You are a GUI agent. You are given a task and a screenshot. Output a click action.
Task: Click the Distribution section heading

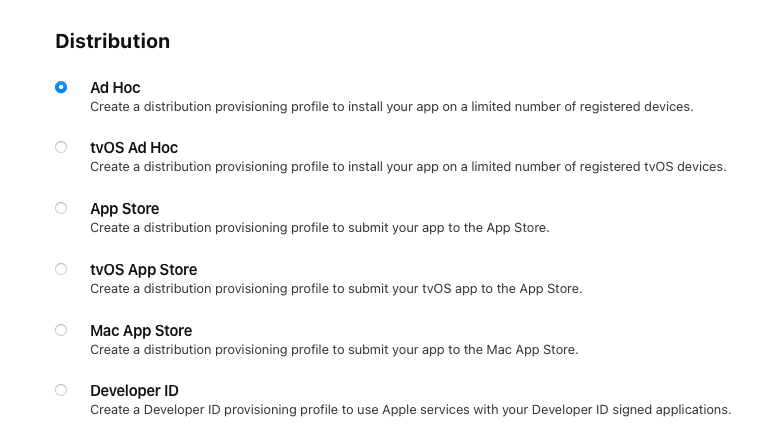(113, 41)
